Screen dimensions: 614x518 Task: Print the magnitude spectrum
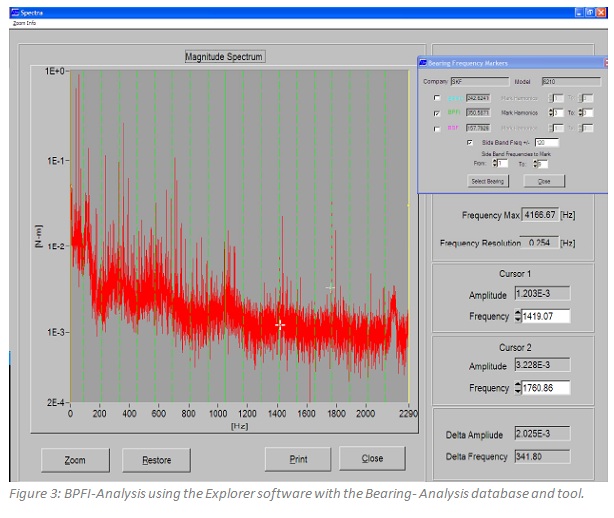[297, 459]
